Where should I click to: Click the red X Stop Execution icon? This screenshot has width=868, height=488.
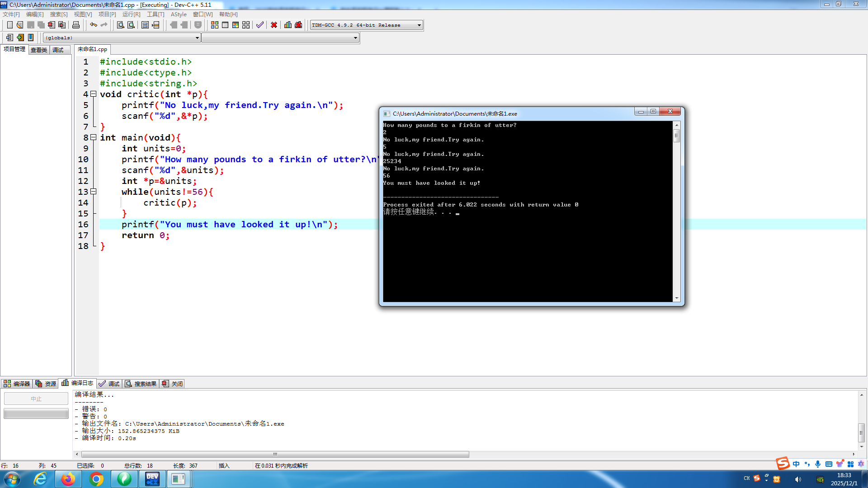click(x=274, y=25)
